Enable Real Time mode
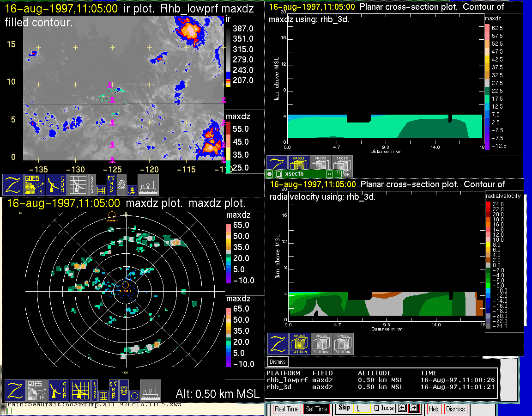This screenshot has height=416, width=532. click(x=286, y=409)
